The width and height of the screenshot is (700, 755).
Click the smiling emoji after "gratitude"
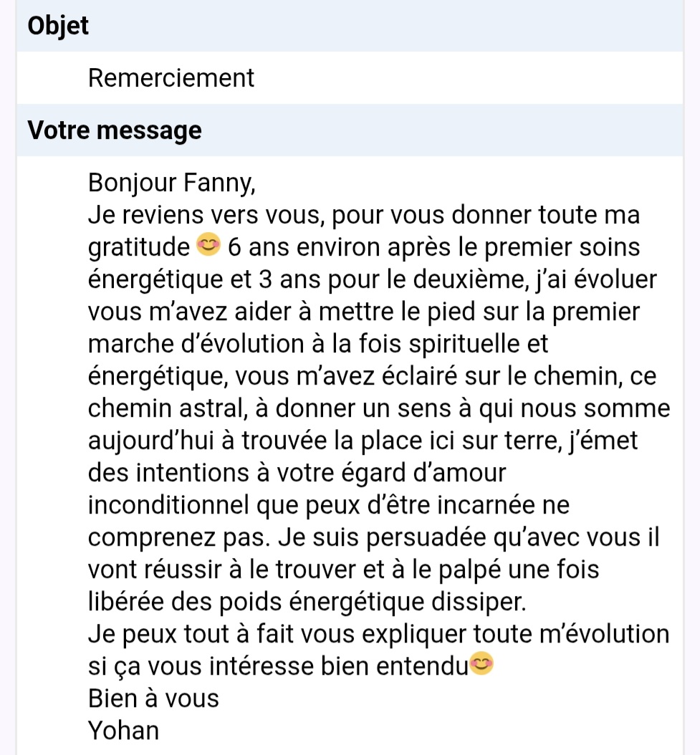tap(207, 246)
